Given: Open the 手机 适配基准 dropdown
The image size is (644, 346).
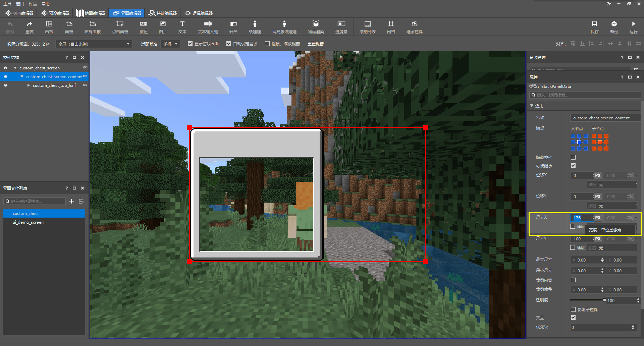Looking at the screenshot, I should 170,44.
